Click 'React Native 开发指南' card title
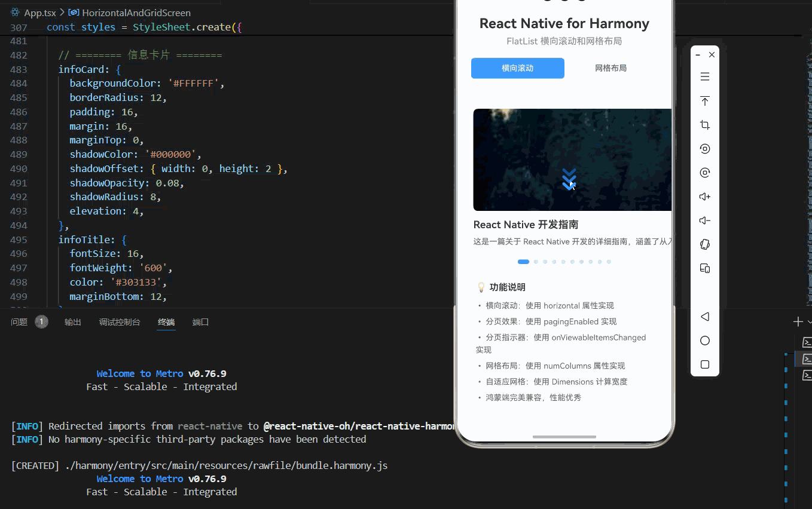The width and height of the screenshot is (812, 509). click(x=526, y=225)
